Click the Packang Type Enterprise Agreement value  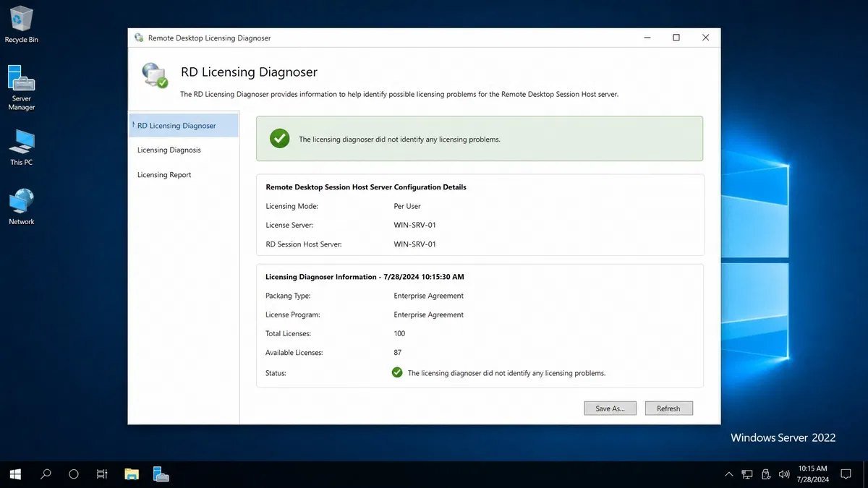(429, 296)
